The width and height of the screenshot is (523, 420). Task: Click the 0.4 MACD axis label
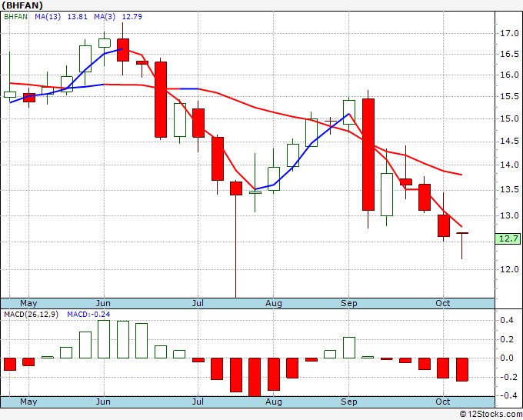pyautogui.click(x=507, y=320)
